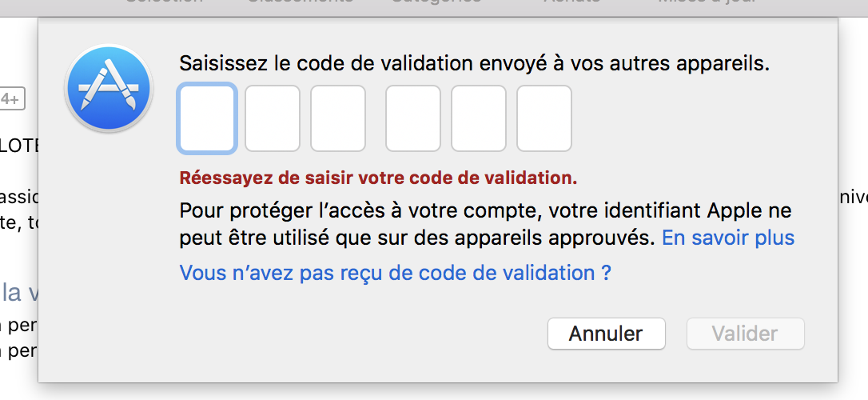Click the second validation code digit box
The image size is (868, 400).
click(273, 118)
